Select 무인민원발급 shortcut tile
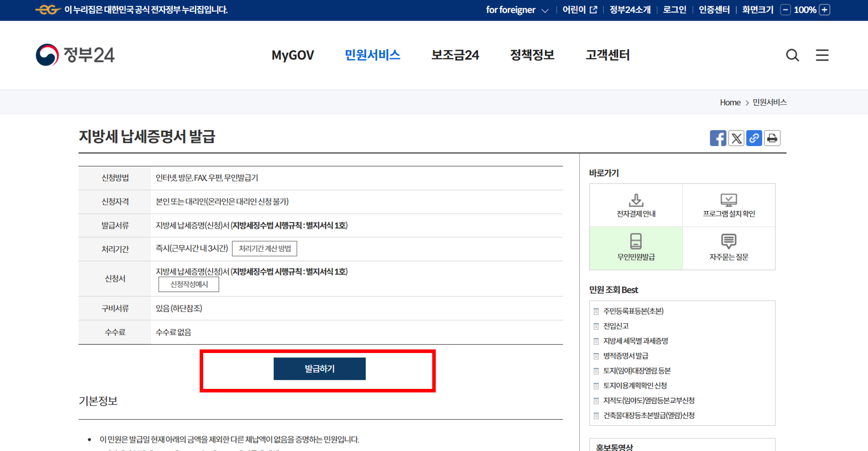Screen dimensions: 868x451 pos(636,248)
